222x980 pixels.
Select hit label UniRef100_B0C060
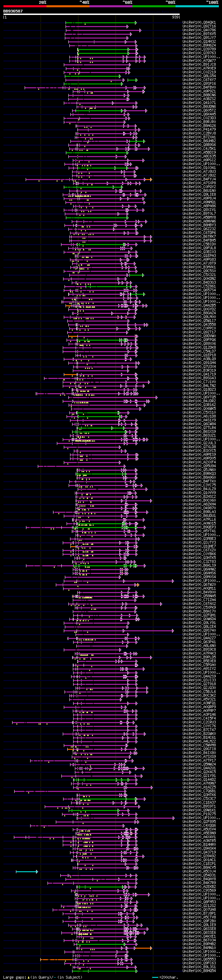point(199,500)
